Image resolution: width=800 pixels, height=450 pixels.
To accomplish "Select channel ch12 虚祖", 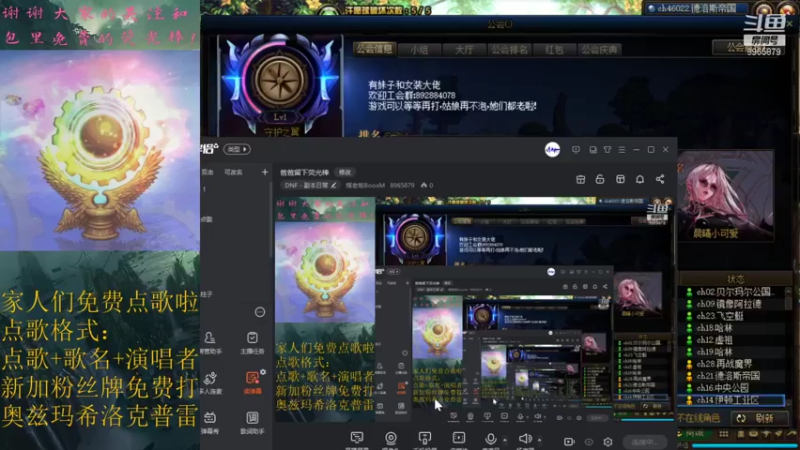I will 731,340.
